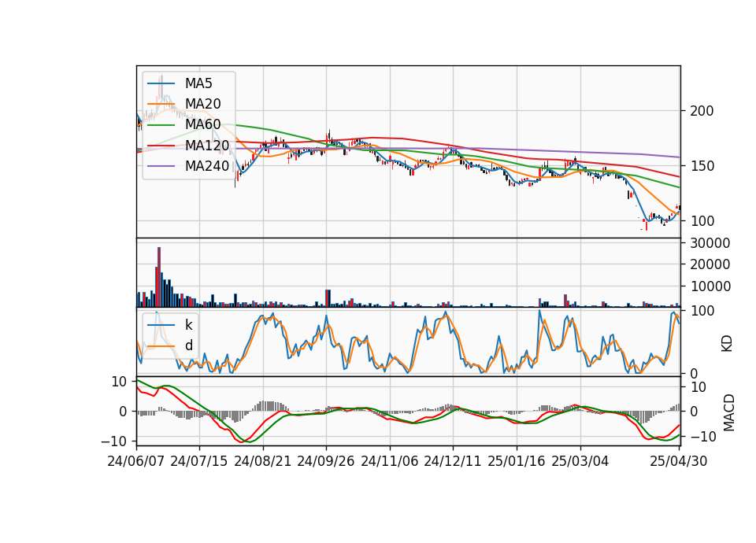Viewport: 756px width, 543px height.
Task: Click the purple MA240 legend line
Action: [161, 166]
